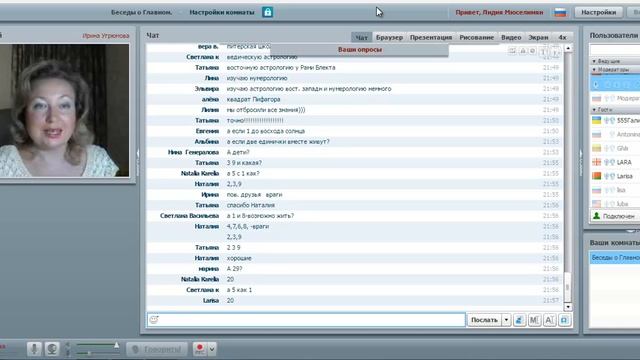Click the Ukrainian flag next to 555Гали
This screenshot has width=640, height=360.
tap(596, 120)
